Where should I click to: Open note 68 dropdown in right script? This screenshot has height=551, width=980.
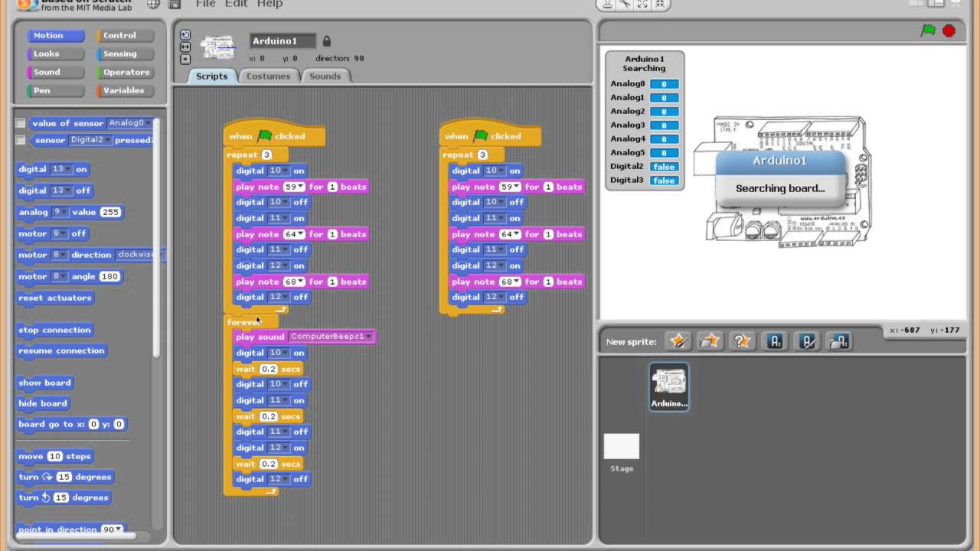pos(510,282)
